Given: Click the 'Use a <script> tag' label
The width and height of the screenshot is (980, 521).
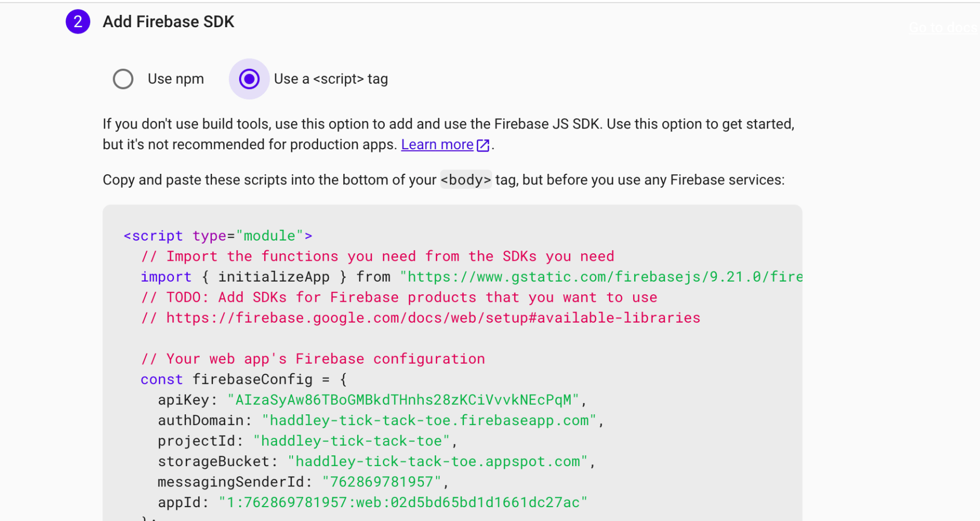Looking at the screenshot, I should click(330, 79).
